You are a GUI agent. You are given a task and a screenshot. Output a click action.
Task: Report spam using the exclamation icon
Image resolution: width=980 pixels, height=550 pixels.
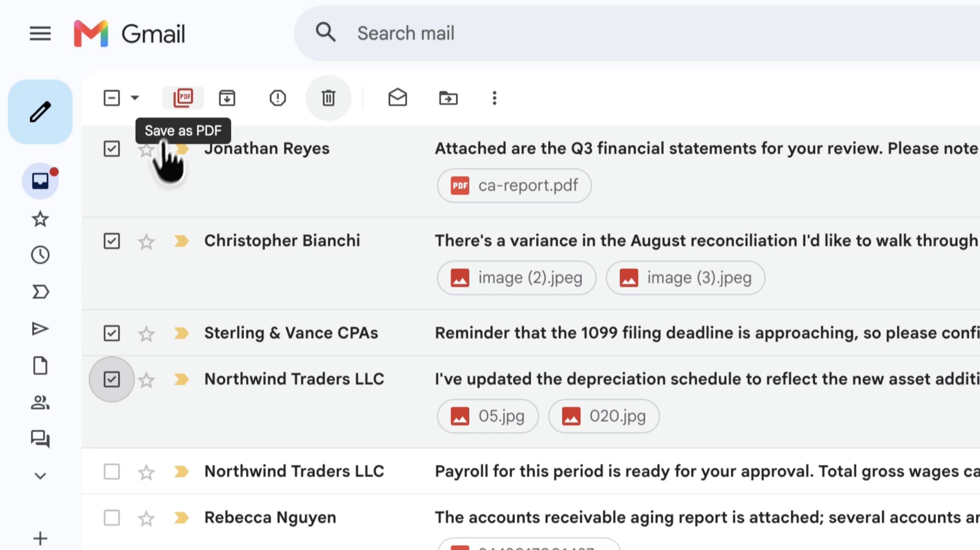pyautogui.click(x=277, y=98)
